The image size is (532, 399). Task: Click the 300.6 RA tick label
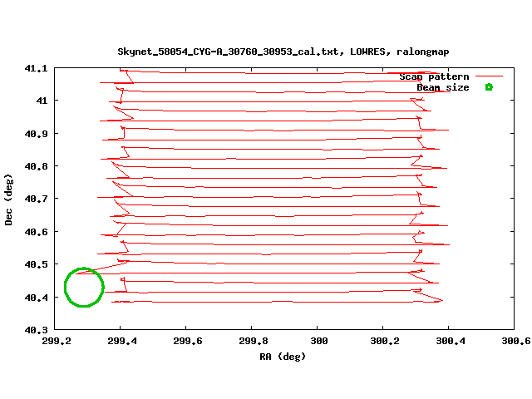(516, 341)
